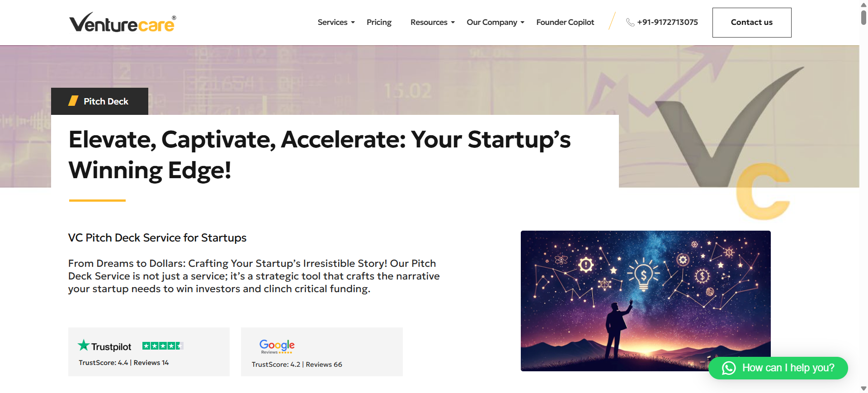The image size is (868, 393).
Task: Click the Trustpilot star icon
Action: pyautogui.click(x=84, y=346)
